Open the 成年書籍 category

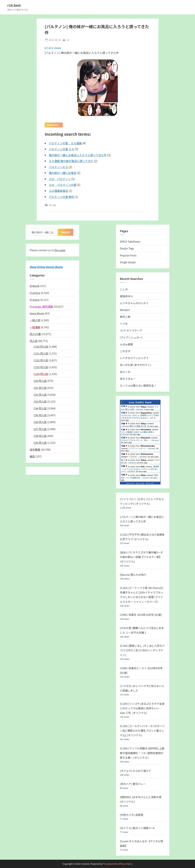pos(35,449)
